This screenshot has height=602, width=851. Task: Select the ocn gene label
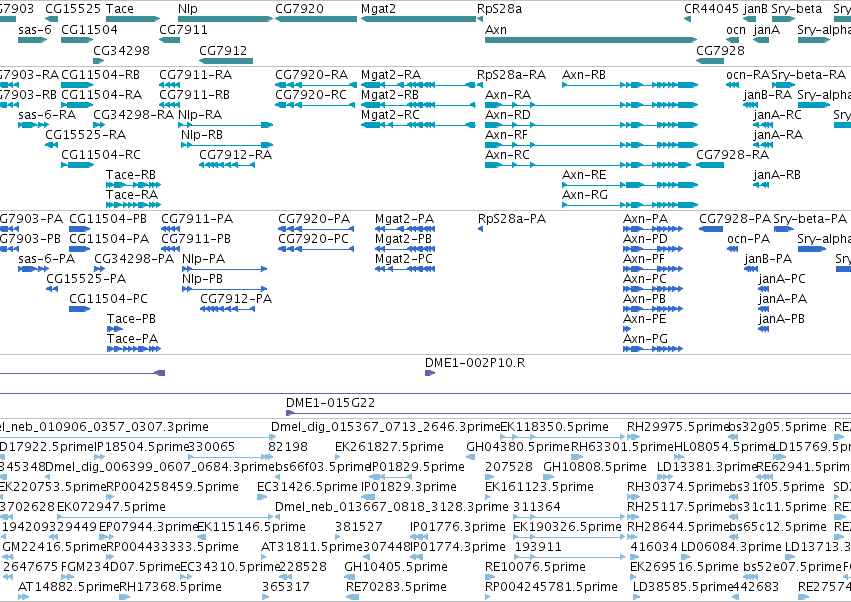click(736, 30)
